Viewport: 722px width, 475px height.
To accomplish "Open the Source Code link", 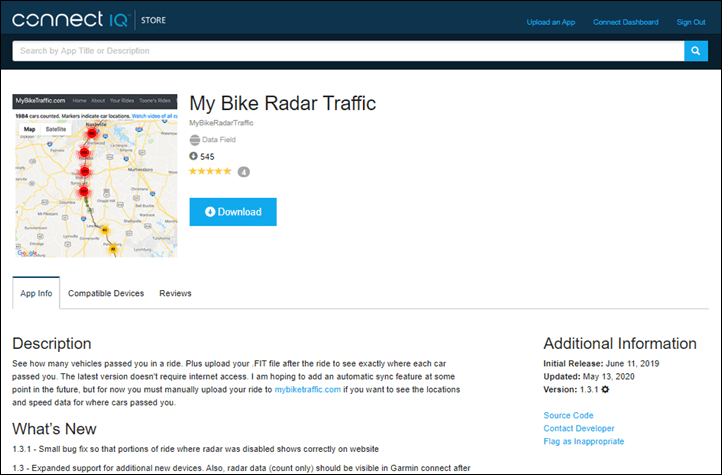I will [568, 415].
